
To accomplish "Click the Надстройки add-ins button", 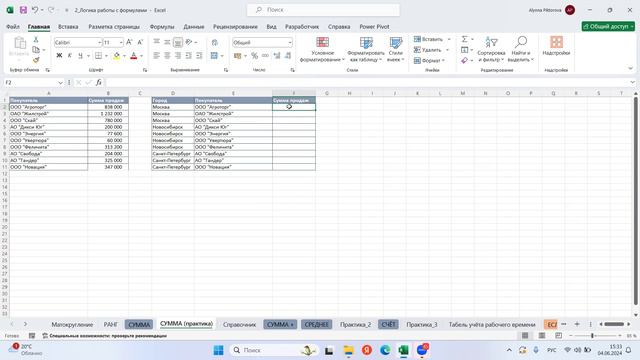I will [556, 46].
